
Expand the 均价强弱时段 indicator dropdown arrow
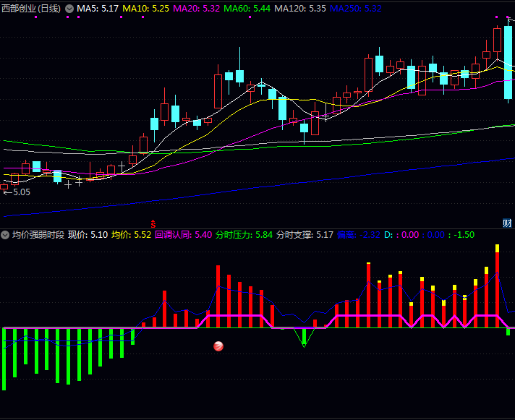click(x=5, y=235)
